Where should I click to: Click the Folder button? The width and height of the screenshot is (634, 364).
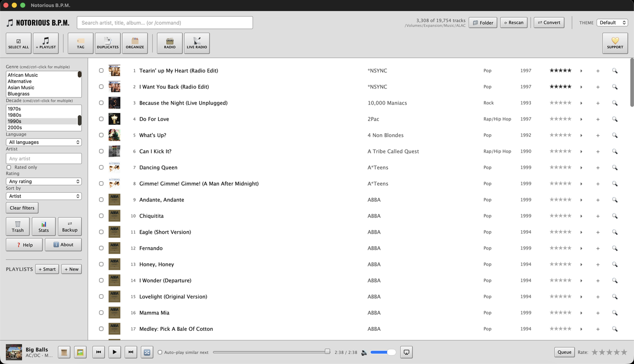click(483, 23)
